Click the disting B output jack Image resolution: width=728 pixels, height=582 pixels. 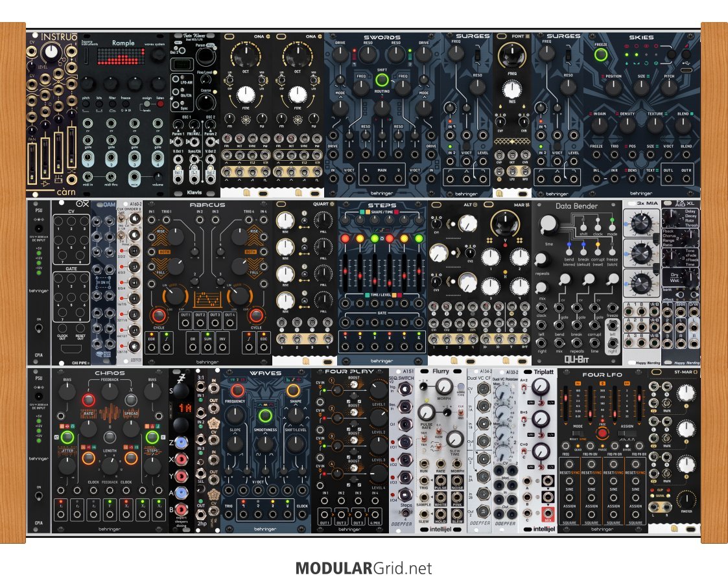[181, 509]
